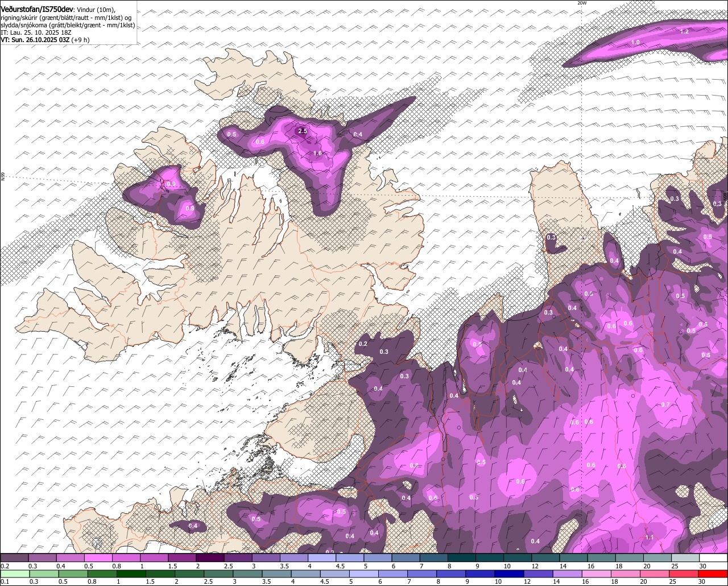
Task: Click the '20W' longitude label
Action: tap(581, 3)
